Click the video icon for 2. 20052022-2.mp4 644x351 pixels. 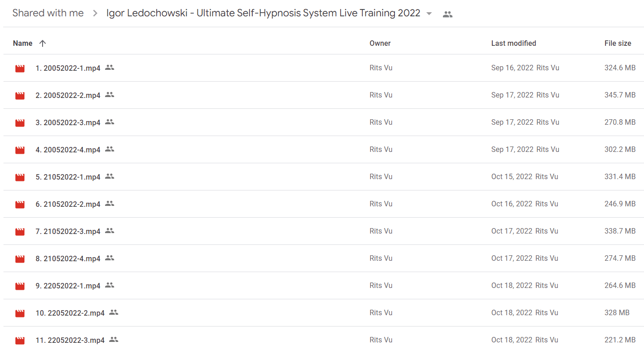click(20, 96)
